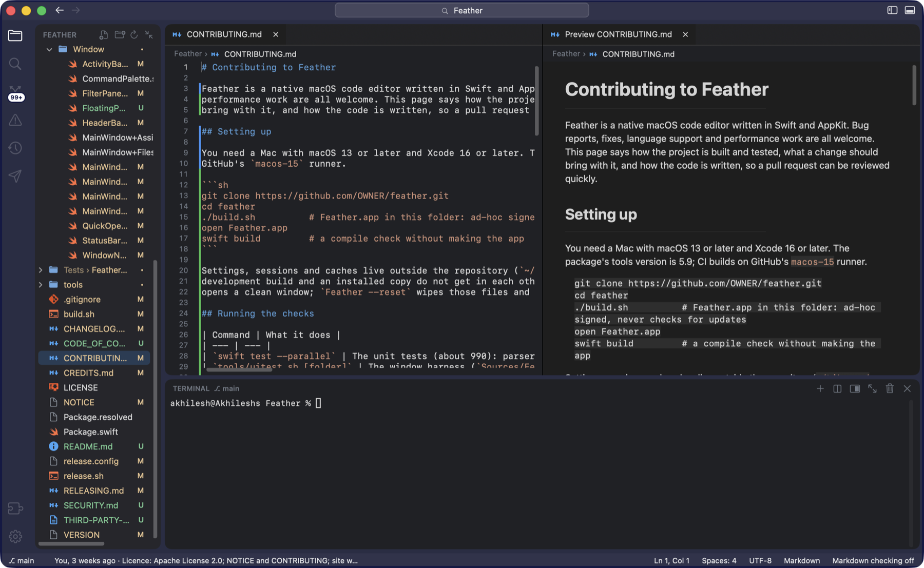Maximize the terminal panel with arrows icon
The image size is (924, 568).
pyautogui.click(x=872, y=388)
